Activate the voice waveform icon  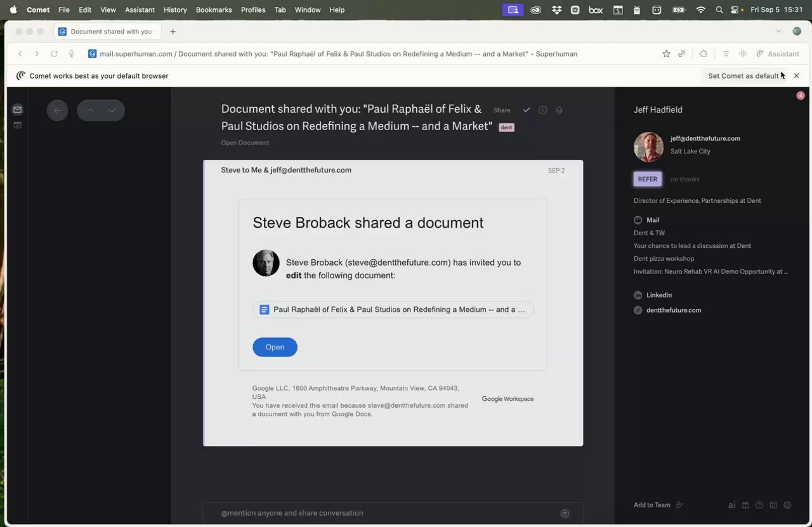[743, 54]
